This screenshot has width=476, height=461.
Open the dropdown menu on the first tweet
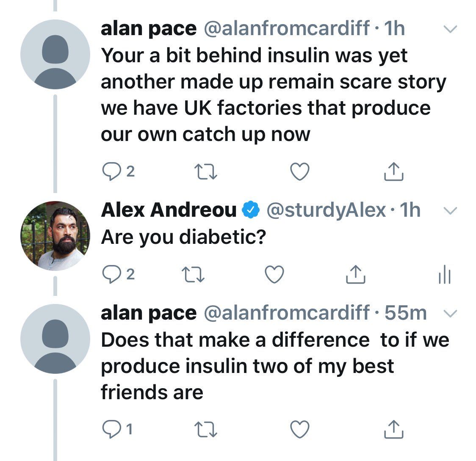[x=450, y=28]
